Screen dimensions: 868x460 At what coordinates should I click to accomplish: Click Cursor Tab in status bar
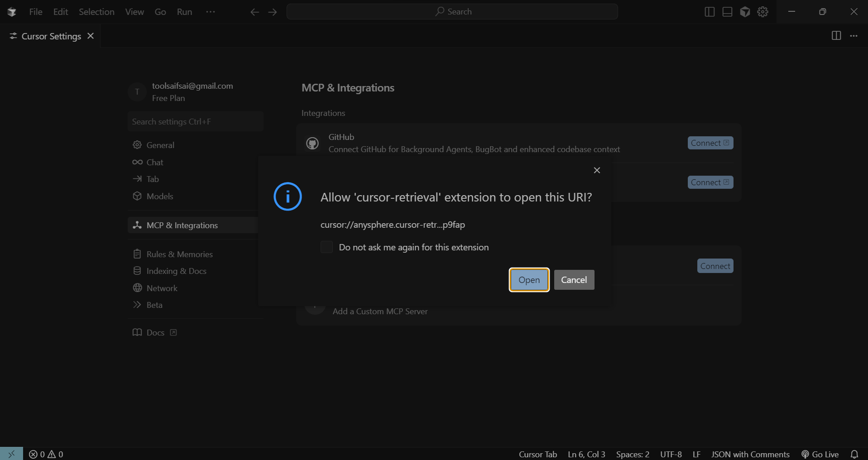[x=538, y=454]
